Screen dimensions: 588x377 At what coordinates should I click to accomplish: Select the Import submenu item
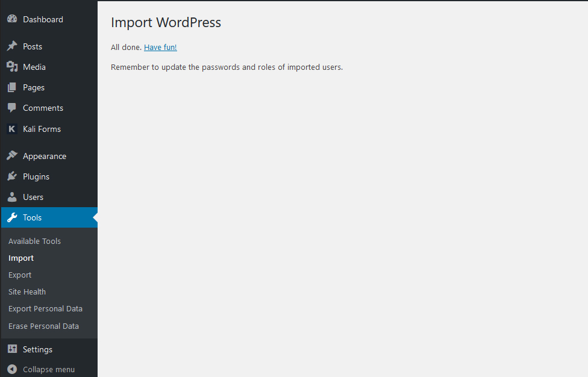(x=21, y=258)
